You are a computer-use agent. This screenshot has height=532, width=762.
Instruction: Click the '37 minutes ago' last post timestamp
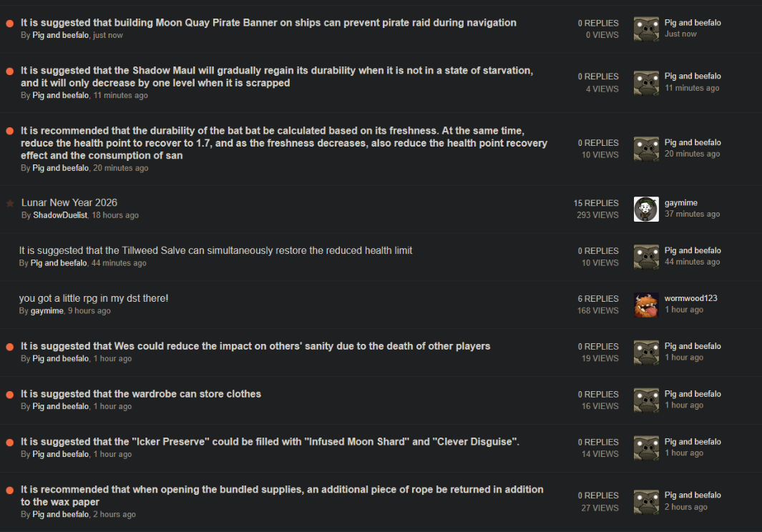692,215
